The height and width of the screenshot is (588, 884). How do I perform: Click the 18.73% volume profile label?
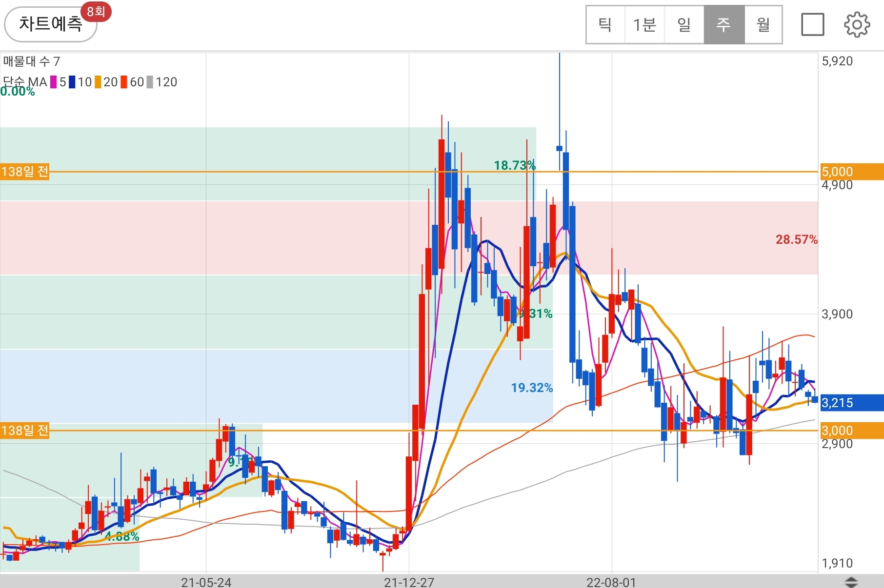click(x=515, y=165)
